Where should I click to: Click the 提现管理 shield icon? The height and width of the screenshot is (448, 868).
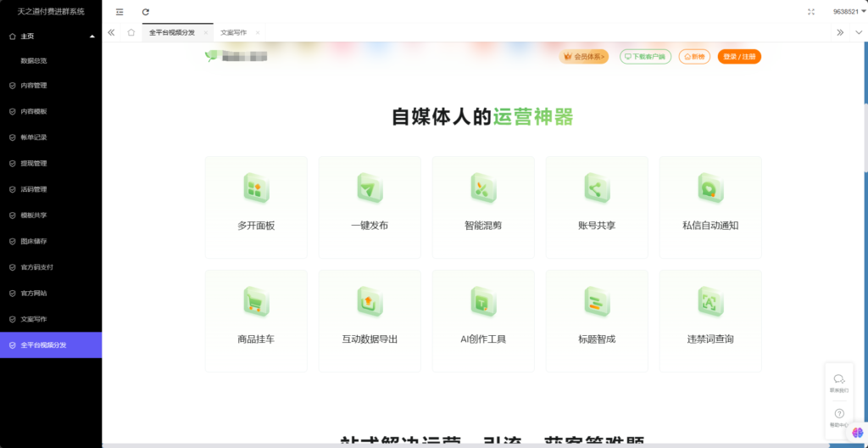[x=13, y=163]
